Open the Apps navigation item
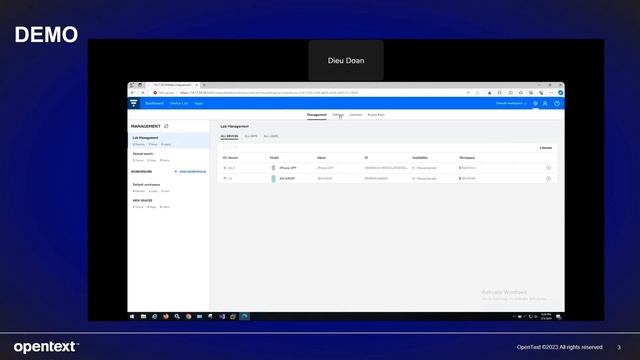This screenshot has width=640, height=360. 199,104
